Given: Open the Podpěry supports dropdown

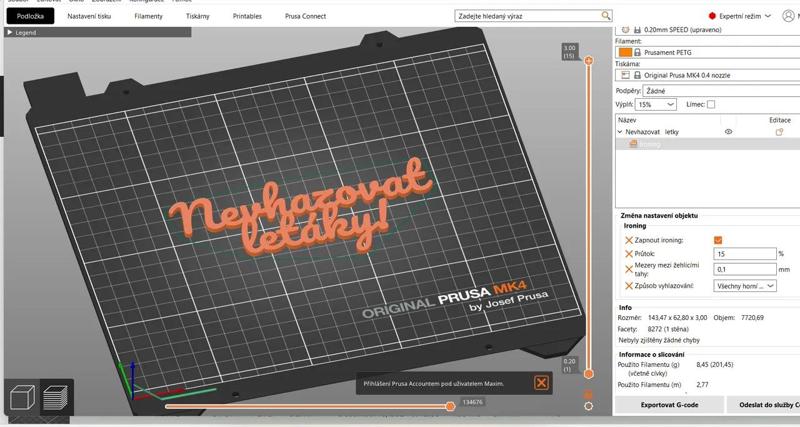Looking at the screenshot, I should [x=721, y=91].
